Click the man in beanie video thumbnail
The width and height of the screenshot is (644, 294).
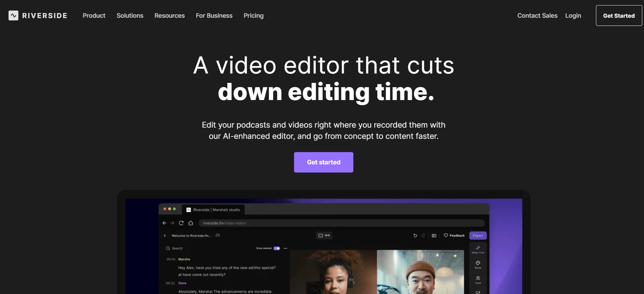click(x=420, y=272)
